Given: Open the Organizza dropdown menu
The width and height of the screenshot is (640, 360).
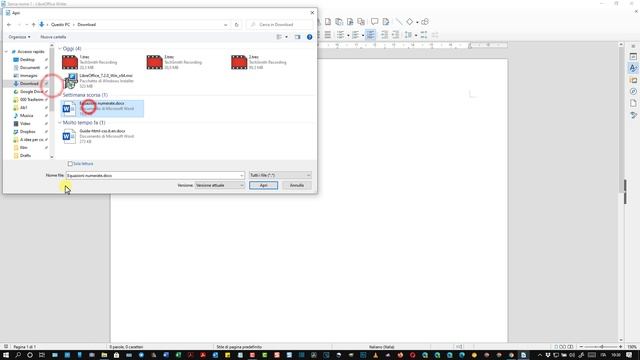Looking at the screenshot, I should tap(19, 37).
